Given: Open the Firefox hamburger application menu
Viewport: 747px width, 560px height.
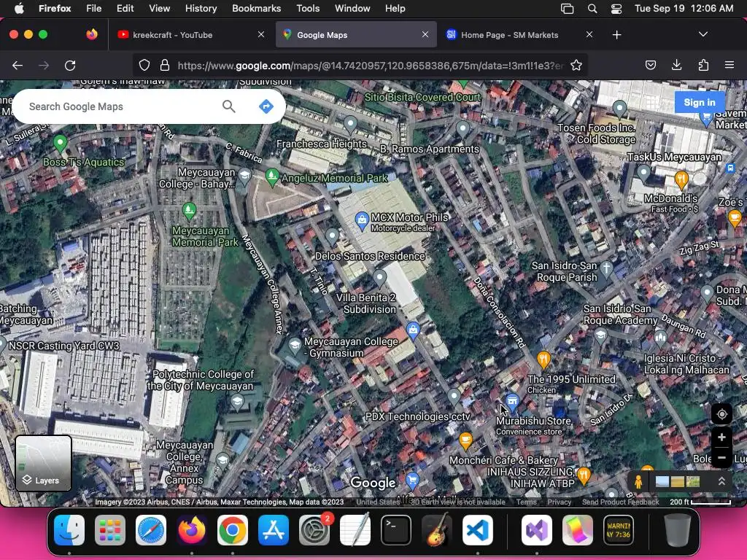Looking at the screenshot, I should [x=729, y=65].
